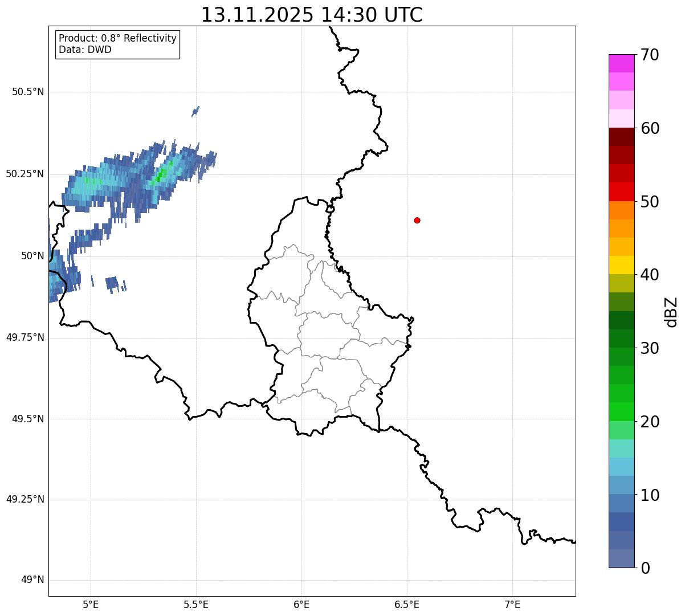Click the 7°E longitude label
Image resolution: width=685 pixels, height=616 pixels.
coord(512,605)
